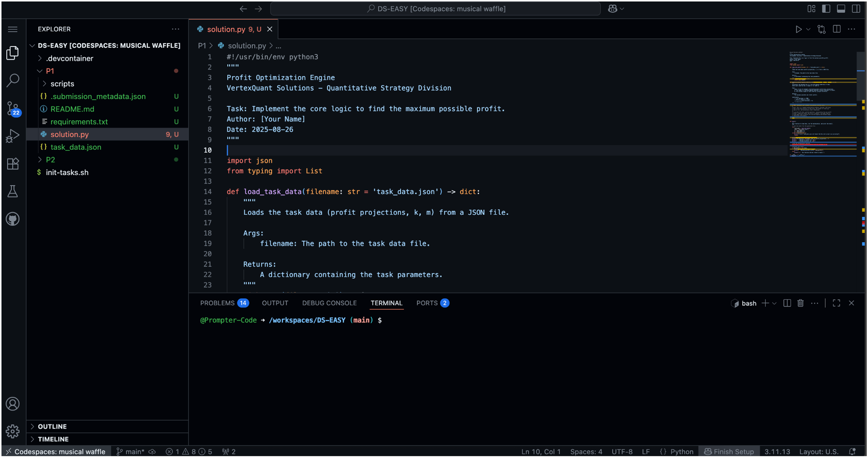Open the GitHub view in activity bar
Image resolution: width=868 pixels, height=457 pixels.
pyautogui.click(x=13, y=219)
